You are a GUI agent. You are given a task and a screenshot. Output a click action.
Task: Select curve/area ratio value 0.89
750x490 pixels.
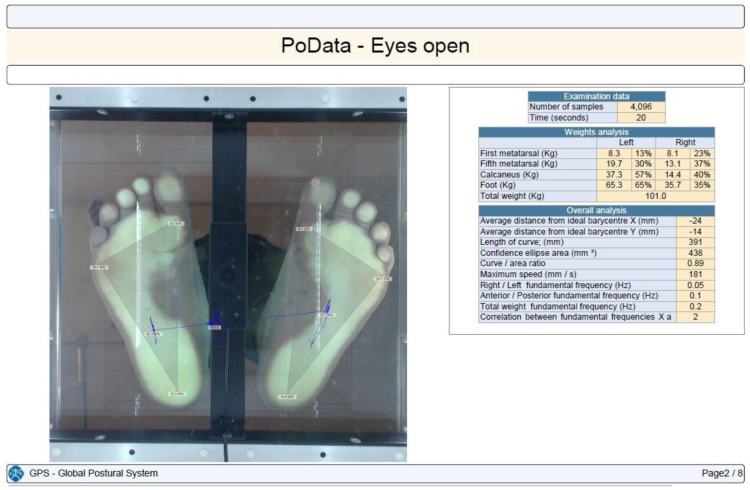coord(695,264)
